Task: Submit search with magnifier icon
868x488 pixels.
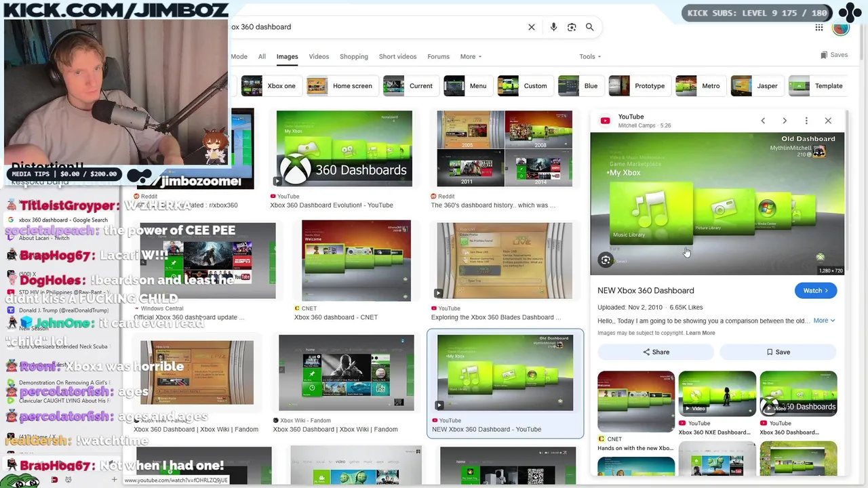Action: [x=590, y=27]
